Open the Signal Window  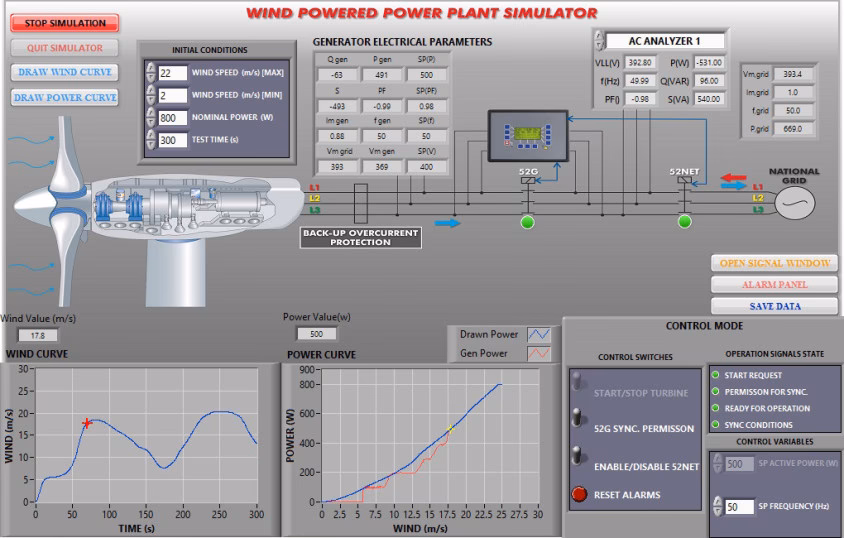(x=774, y=263)
